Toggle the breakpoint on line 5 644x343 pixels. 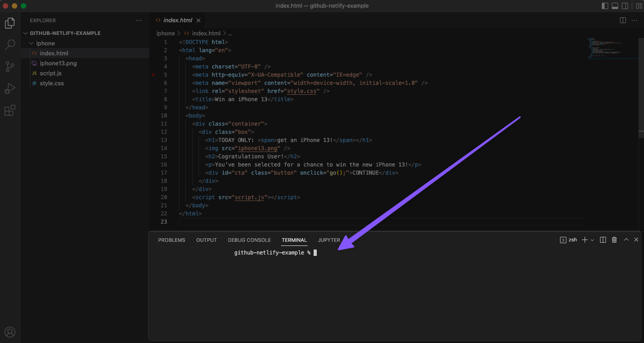tap(153, 75)
